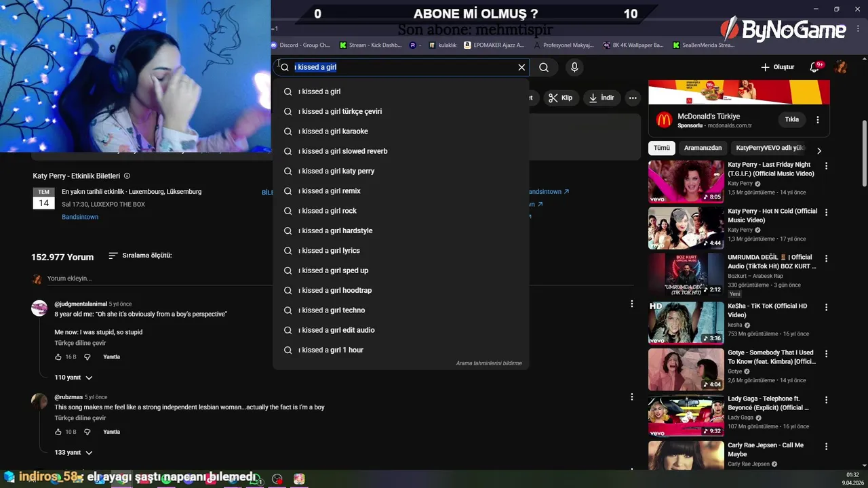Click the Oluştur create button
The height and width of the screenshot is (488, 868).
click(778, 67)
